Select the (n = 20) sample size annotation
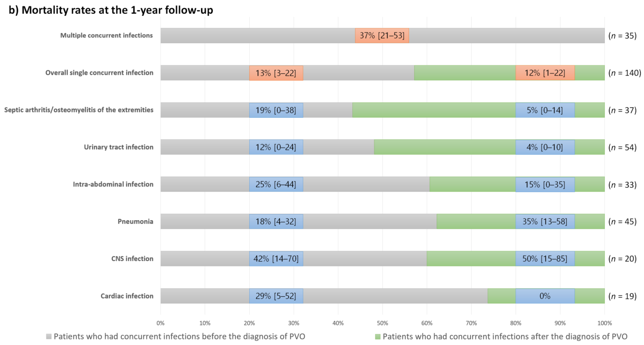This screenshot has width=644, height=345. [x=623, y=258]
